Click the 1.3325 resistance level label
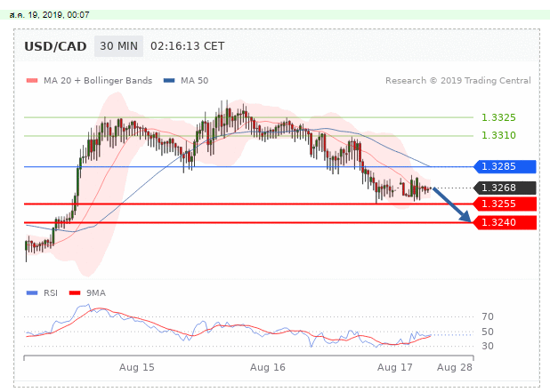 (x=498, y=117)
